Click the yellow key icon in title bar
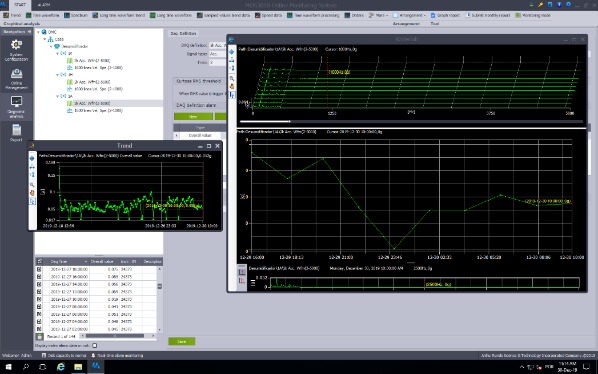The image size is (598, 374). point(540,5)
